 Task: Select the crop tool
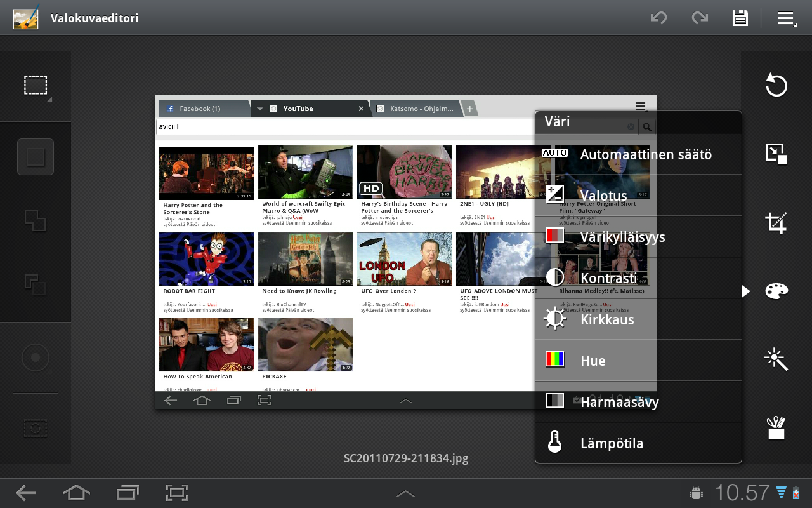coord(776,222)
